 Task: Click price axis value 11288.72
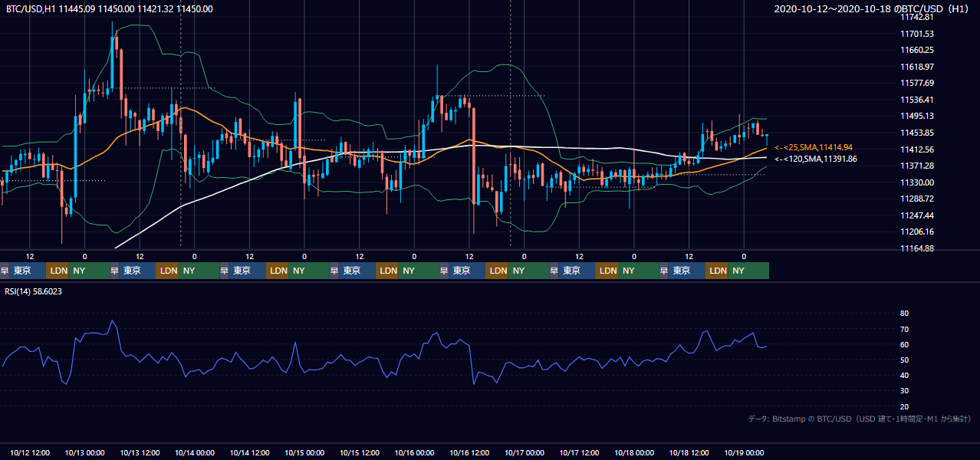pos(916,199)
